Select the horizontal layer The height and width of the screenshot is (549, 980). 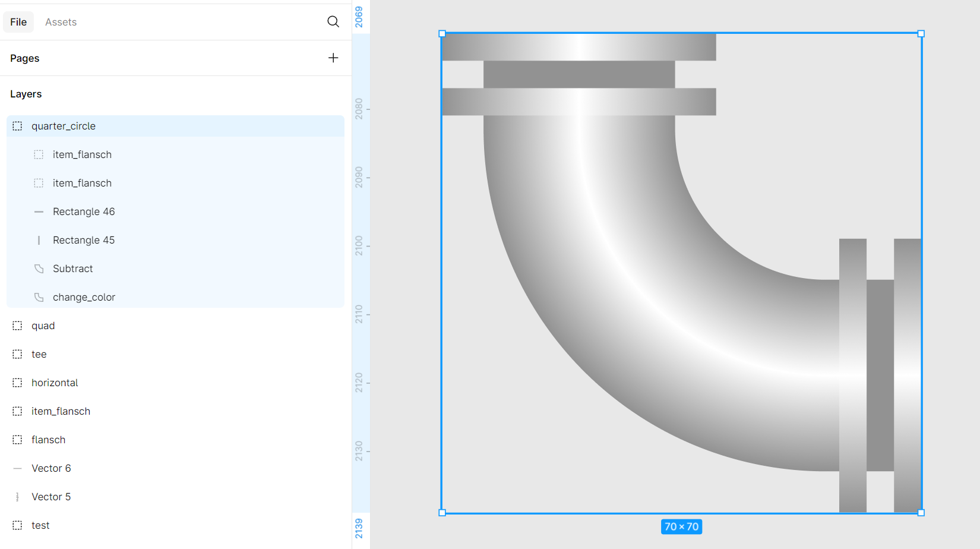tap(55, 383)
